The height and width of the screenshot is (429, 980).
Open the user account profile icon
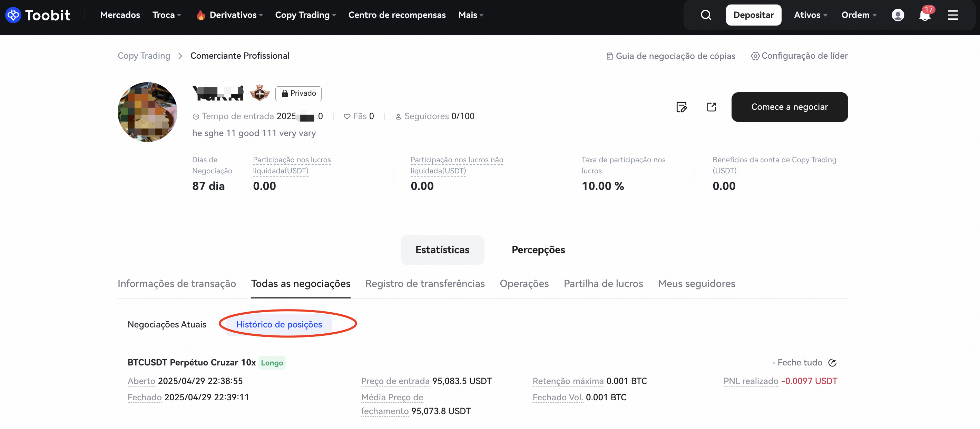coord(898,15)
